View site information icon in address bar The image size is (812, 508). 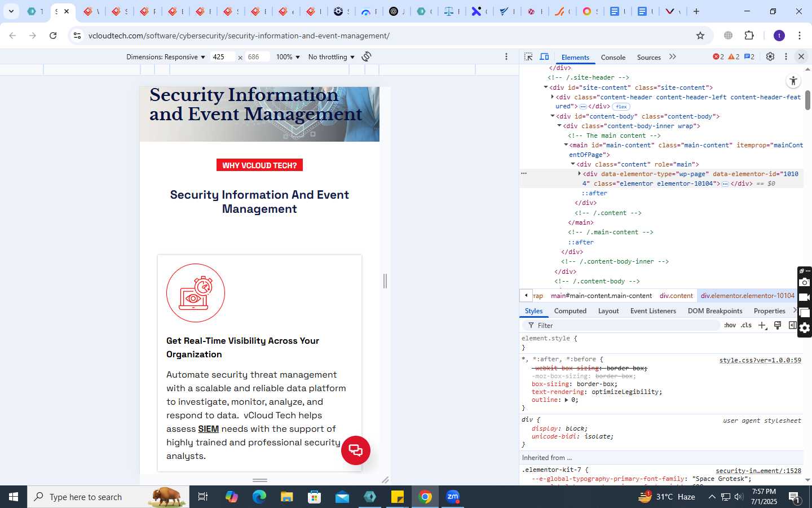pos(77,36)
